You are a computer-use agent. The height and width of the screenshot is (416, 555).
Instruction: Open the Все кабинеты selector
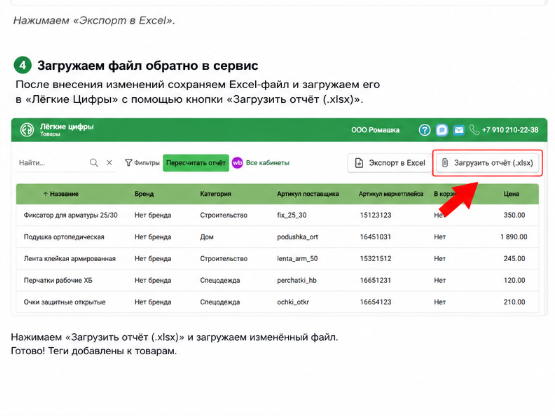pyautogui.click(x=268, y=163)
